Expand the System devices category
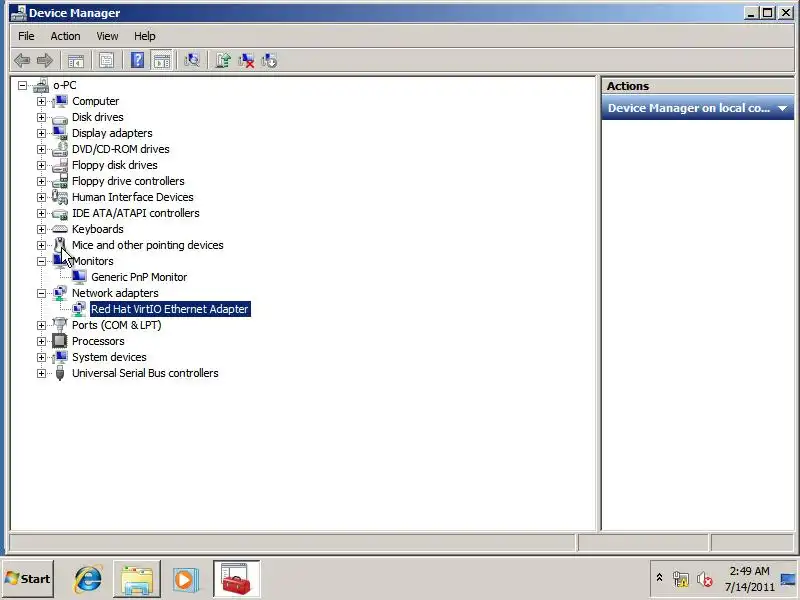This screenshot has width=800, height=600. tap(41, 357)
